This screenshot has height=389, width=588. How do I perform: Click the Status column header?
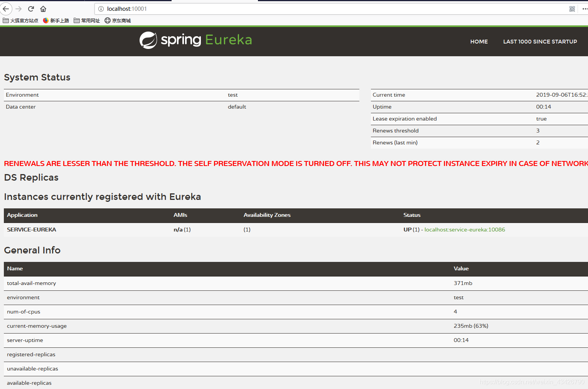(x=412, y=215)
